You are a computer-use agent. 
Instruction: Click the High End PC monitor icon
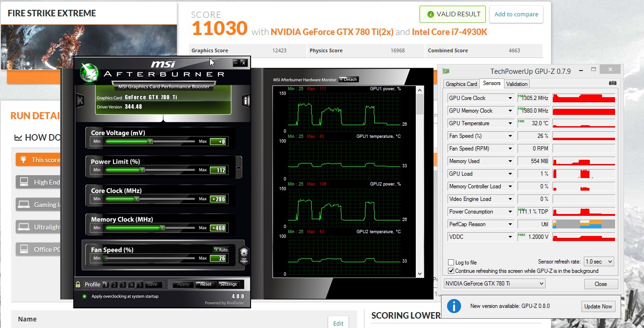23,182
